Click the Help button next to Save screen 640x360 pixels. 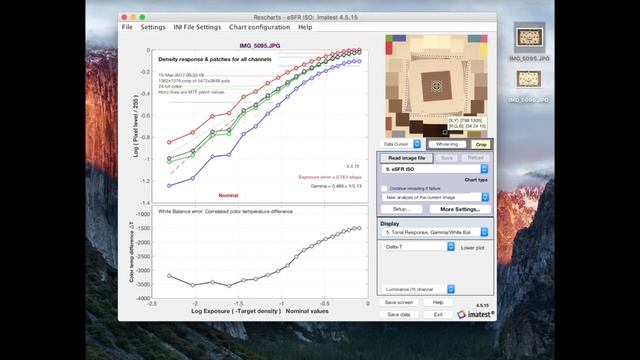coord(438,302)
